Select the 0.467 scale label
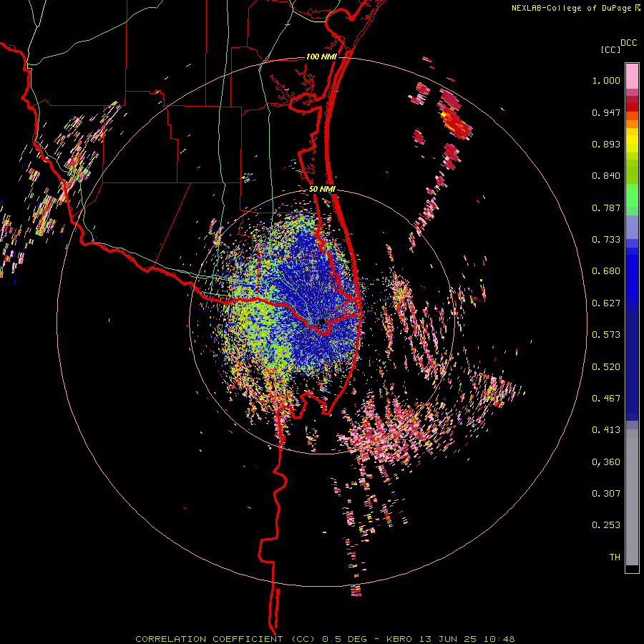The image size is (644, 644). click(606, 399)
